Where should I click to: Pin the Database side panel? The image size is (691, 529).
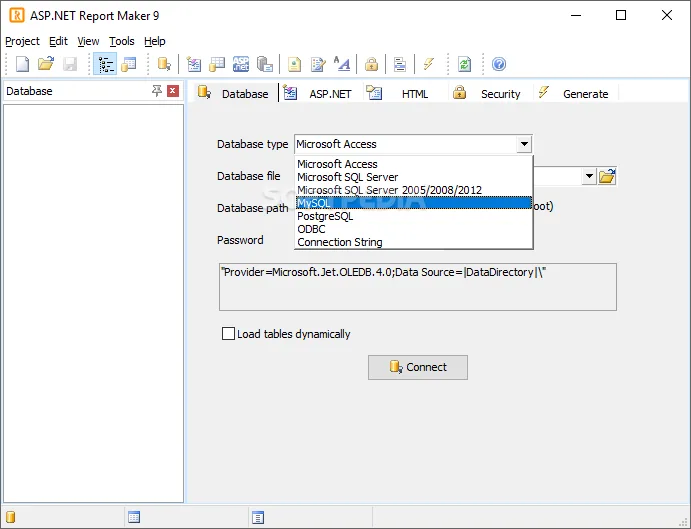point(156,91)
